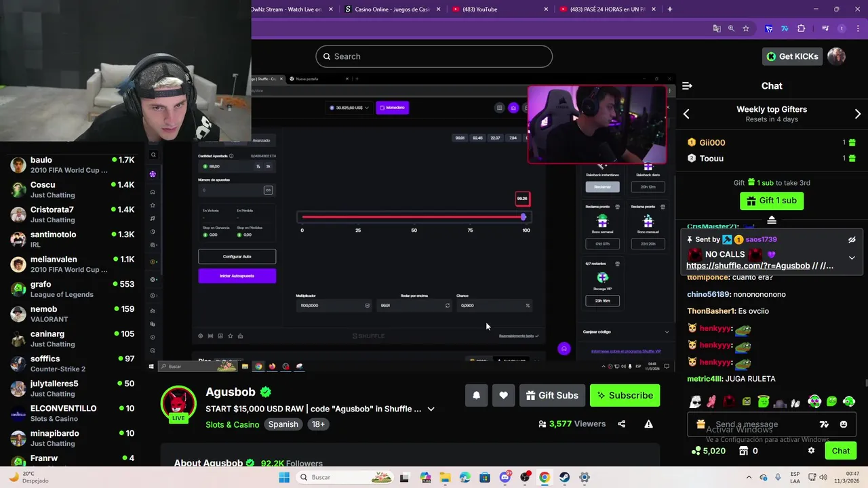
Task: Bookmark this page with the star icon
Action: [746, 28]
